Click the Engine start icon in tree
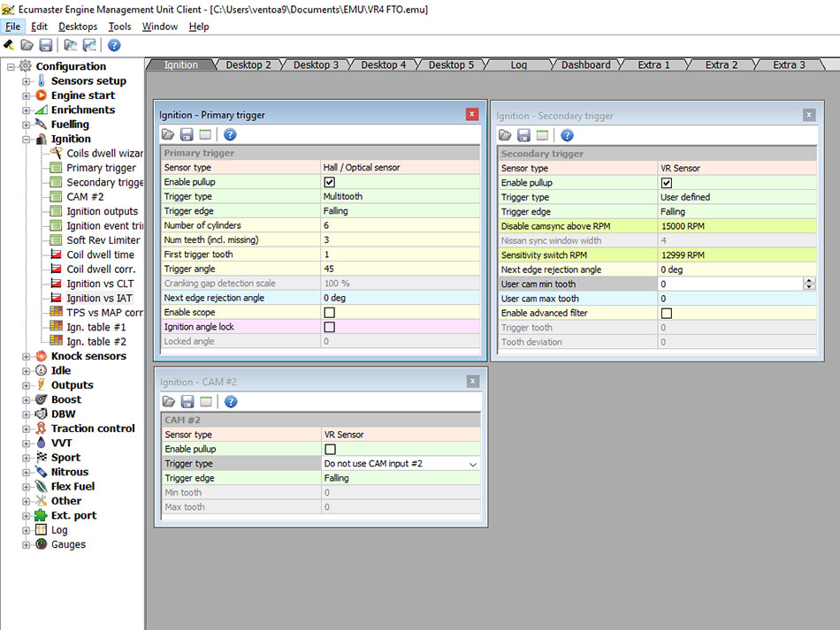 pyautogui.click(x=42, y=95)
